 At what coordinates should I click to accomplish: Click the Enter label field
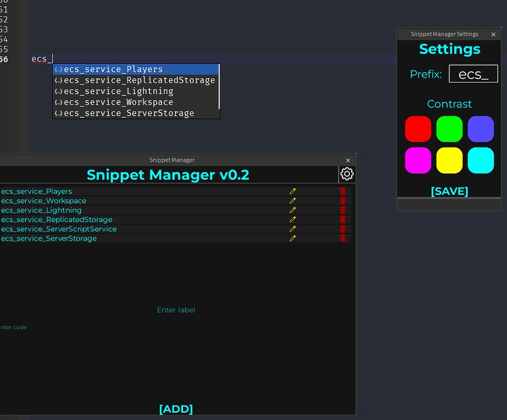pos(176,309)
